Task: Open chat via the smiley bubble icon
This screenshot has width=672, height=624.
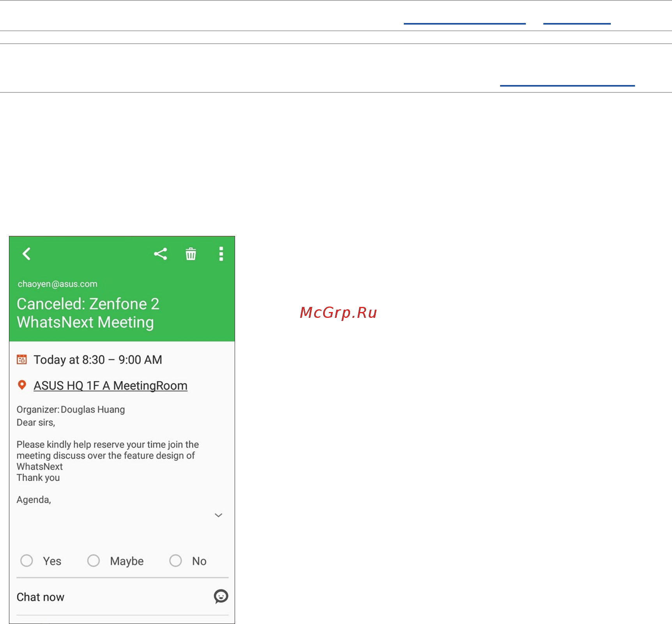Action: coord(221,596)
